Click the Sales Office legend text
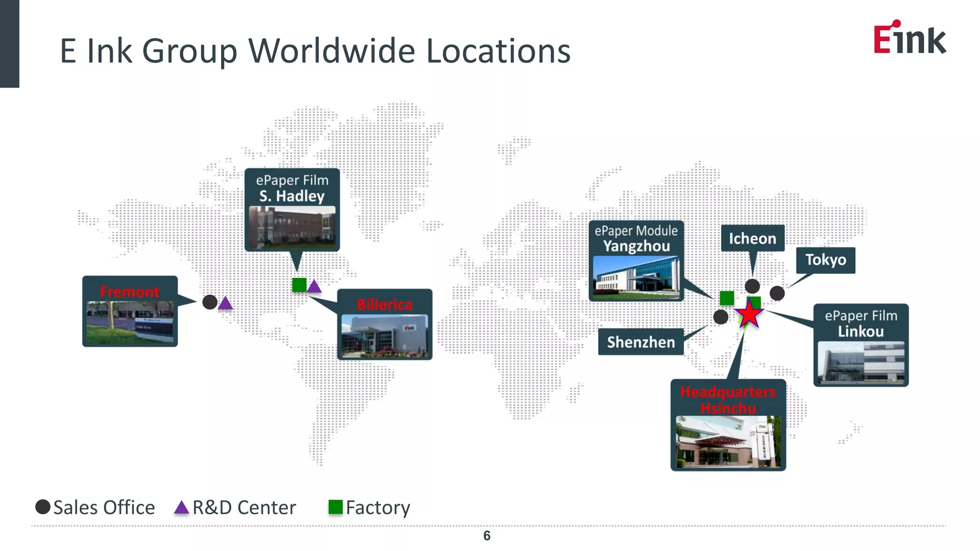Viewport: 980px width, 551px height. tap(104, 507)
